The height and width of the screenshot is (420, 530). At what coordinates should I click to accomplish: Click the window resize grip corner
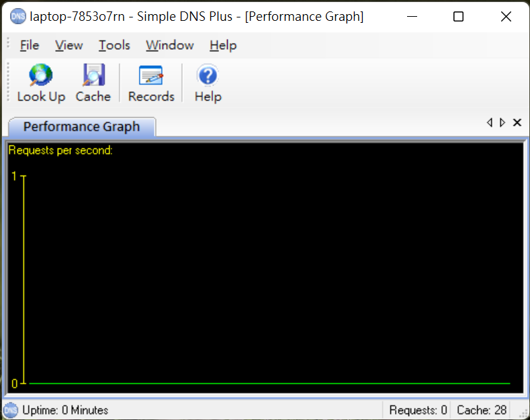coord(523,414)
